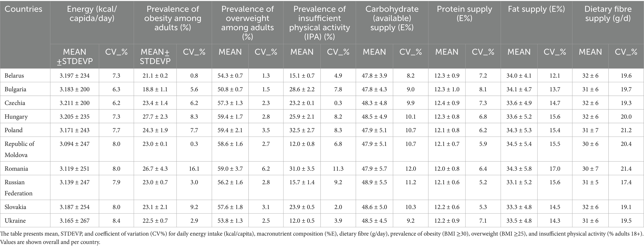Select the Republic of Moldova row label
The width and height of the screenshot is (644, 247).
click(x=20, y=149)
